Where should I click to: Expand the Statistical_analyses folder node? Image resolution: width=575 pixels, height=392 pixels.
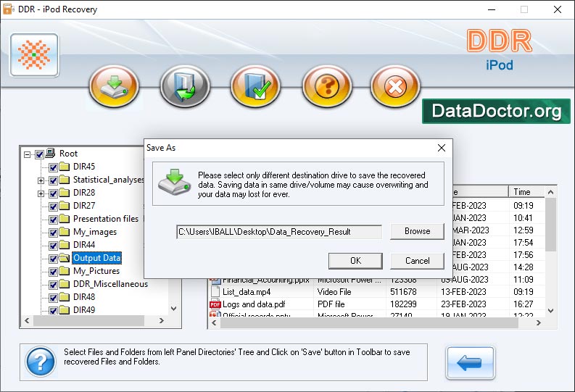pyautogui.click(x=41, y=180)
